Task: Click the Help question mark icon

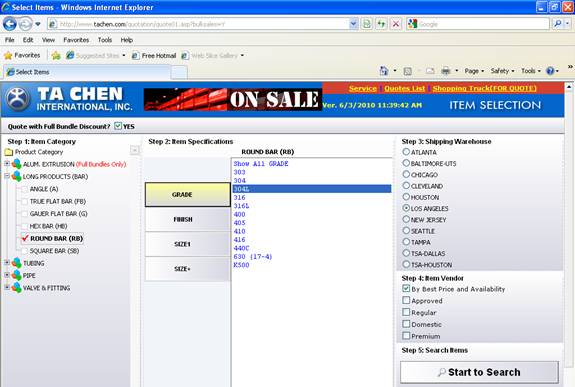Action: coord(550,71)
